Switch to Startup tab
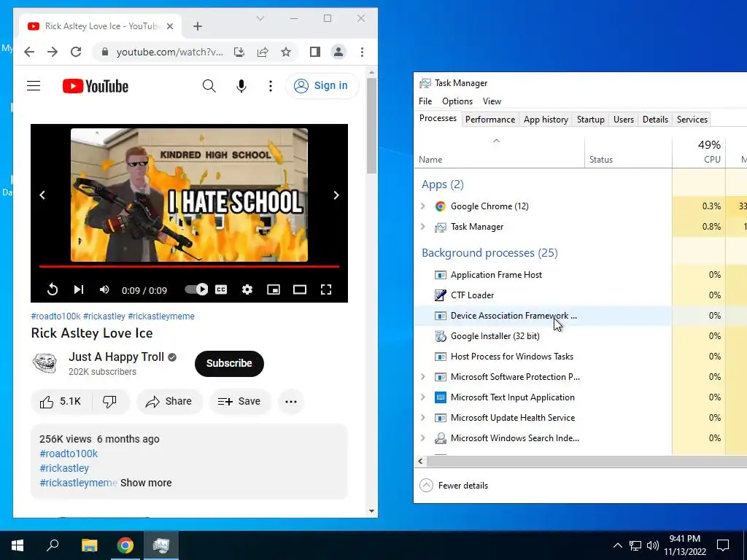This screenshot has height=560, width=747. [x=591, y=120]
